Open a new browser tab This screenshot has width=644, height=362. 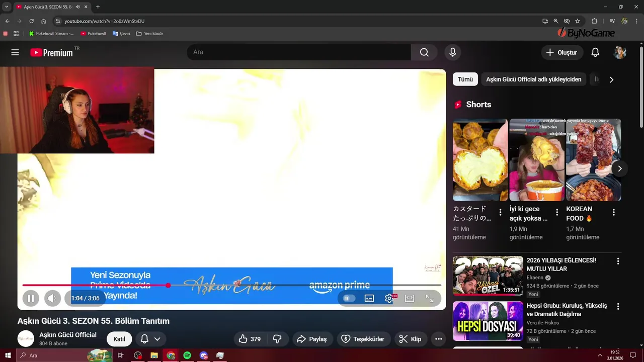[x=98, y=7]
